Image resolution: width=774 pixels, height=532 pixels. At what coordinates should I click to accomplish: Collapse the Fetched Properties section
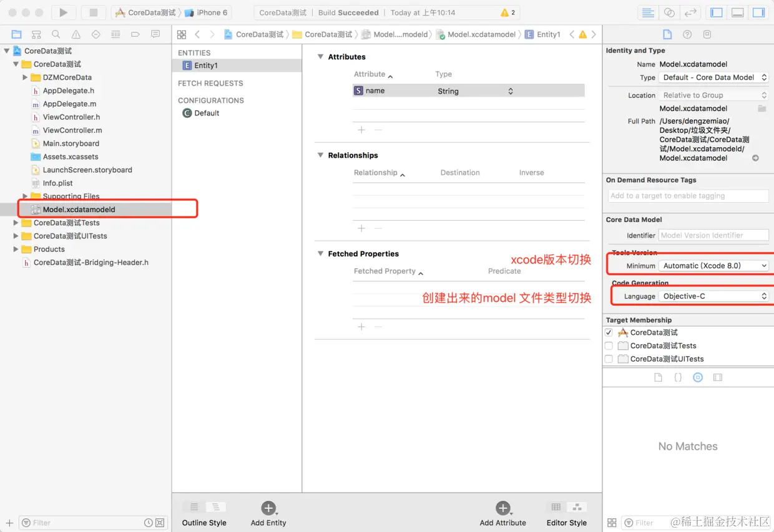click(320, 254)
